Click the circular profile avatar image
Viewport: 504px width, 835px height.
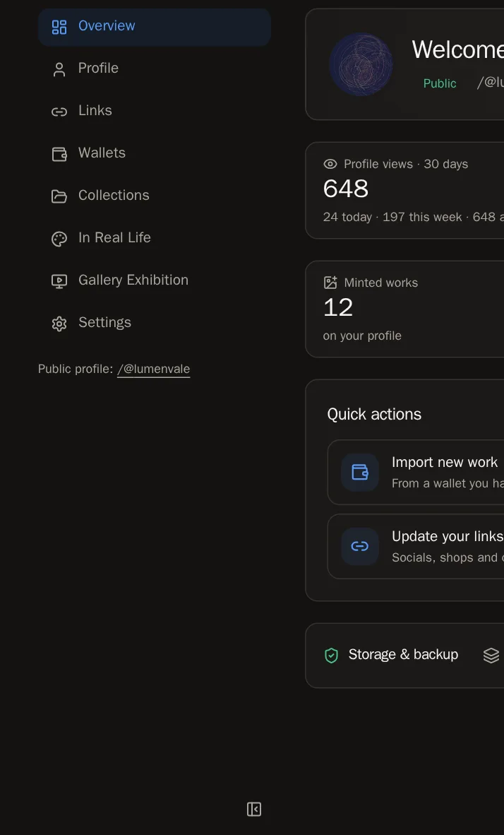tap(361, 64)
